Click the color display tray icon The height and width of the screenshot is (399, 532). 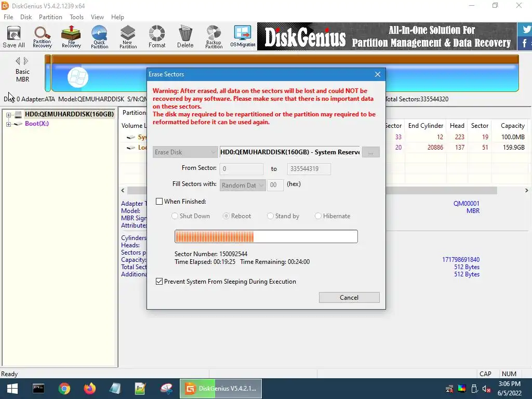(462, 389)
